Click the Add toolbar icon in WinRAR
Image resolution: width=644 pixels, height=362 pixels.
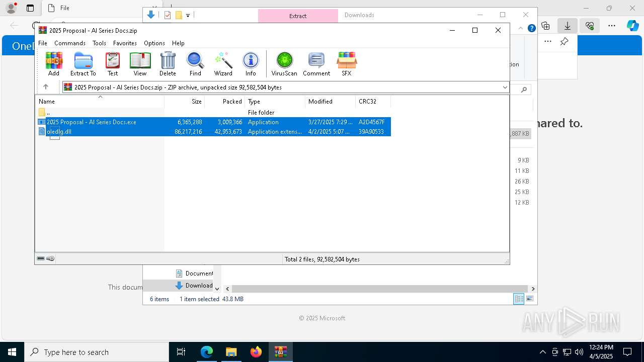[54, 64]
